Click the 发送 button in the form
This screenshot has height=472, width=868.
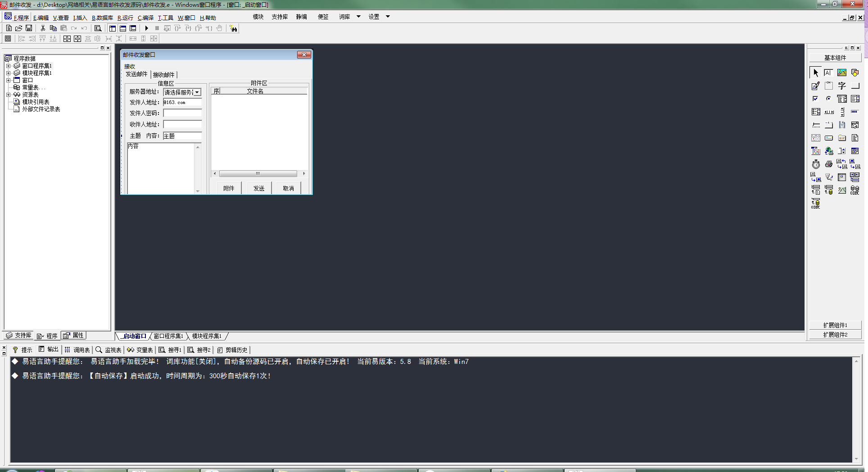pyautogui.click(x=258, y=188)
